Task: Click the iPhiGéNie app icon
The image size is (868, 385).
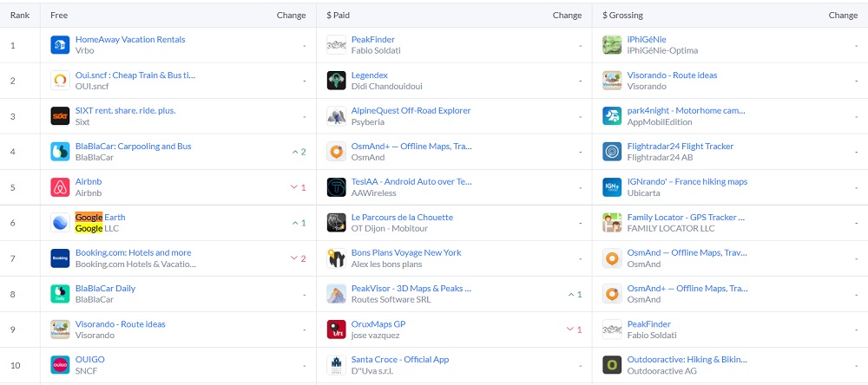Action: pos(612,45)
